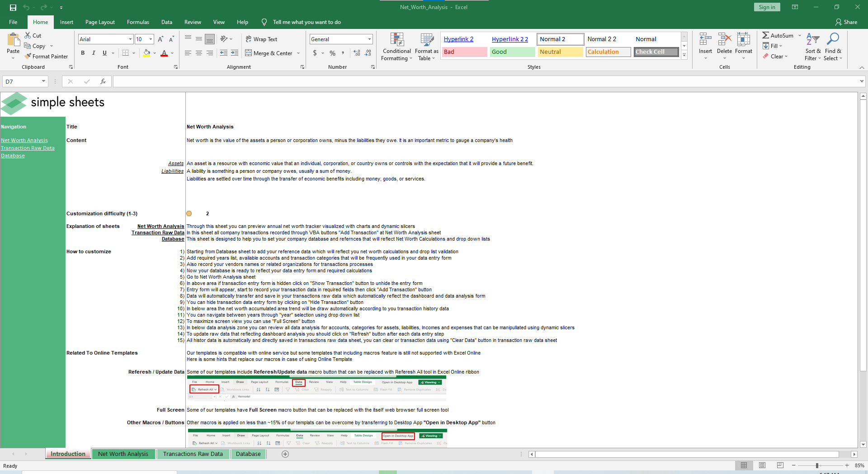Open the Borders tool icon

coord(126,53)
